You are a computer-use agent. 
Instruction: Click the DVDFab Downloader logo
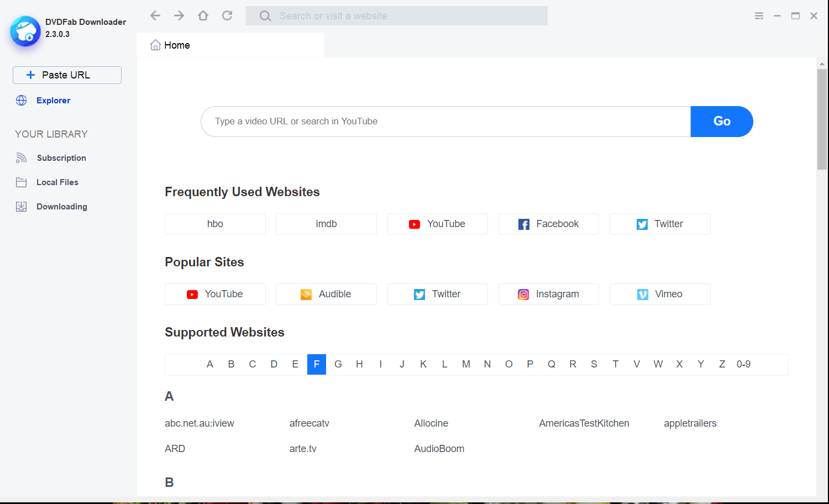pos(25,31)
